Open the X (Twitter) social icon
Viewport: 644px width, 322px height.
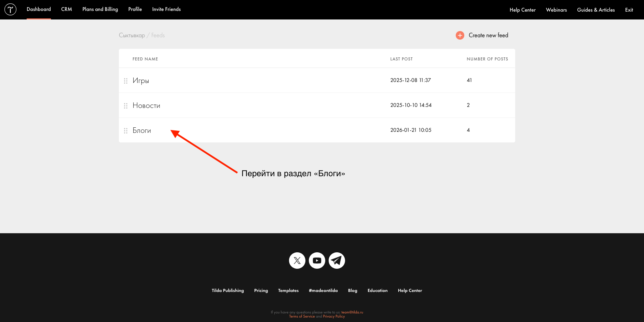pos(297,261)
